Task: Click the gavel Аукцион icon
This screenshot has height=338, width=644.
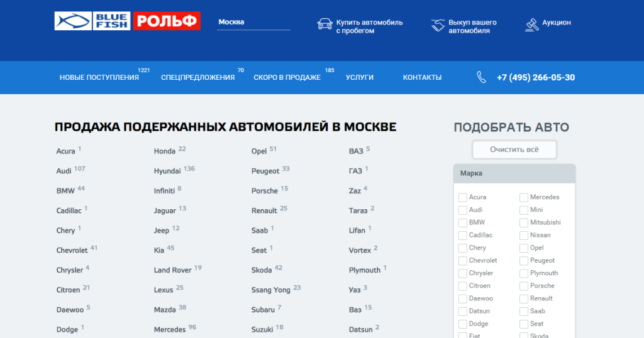Action: [531, 25]
